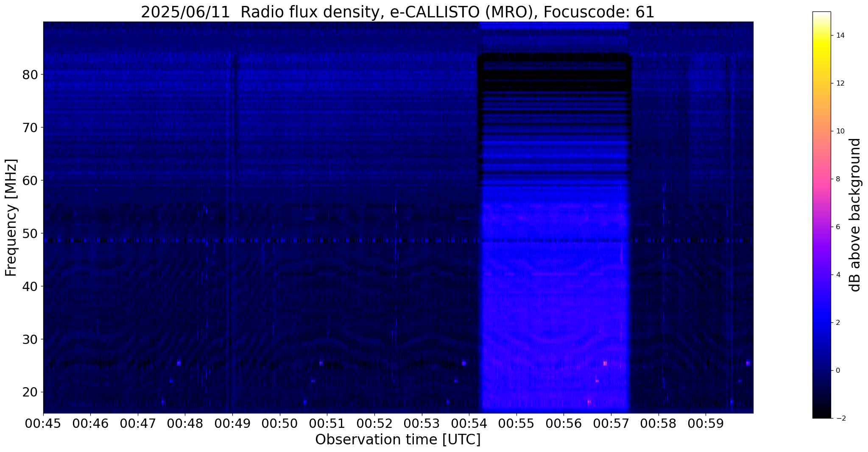868x452 pixels.
Task: Click the 00:50 time tick label
Action: (x=280, y=424)
